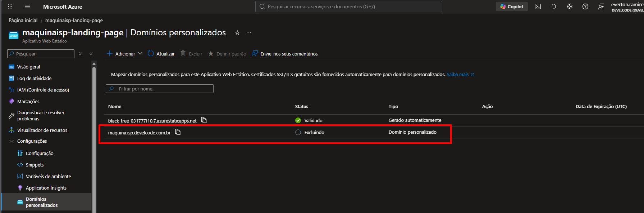Image resolution: width=644 pixels, height=213 pixels.
Task: Click the Static Web App resource icon
Action: 14,35
